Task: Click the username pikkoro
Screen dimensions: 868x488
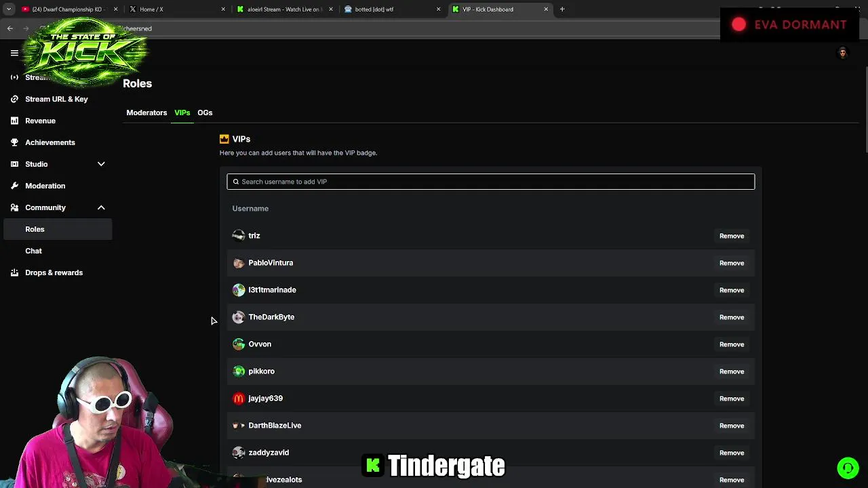Action: point(261,371)
